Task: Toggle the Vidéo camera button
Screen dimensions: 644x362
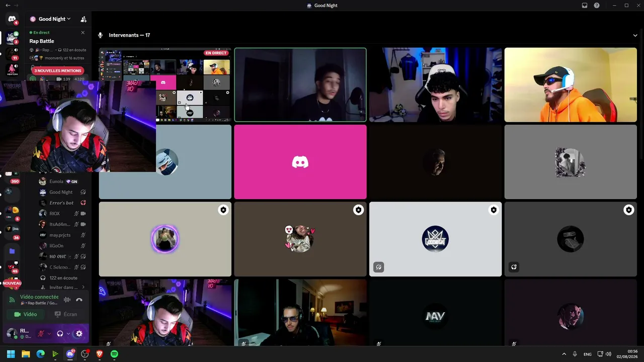Action: click(x=26, y=314)
